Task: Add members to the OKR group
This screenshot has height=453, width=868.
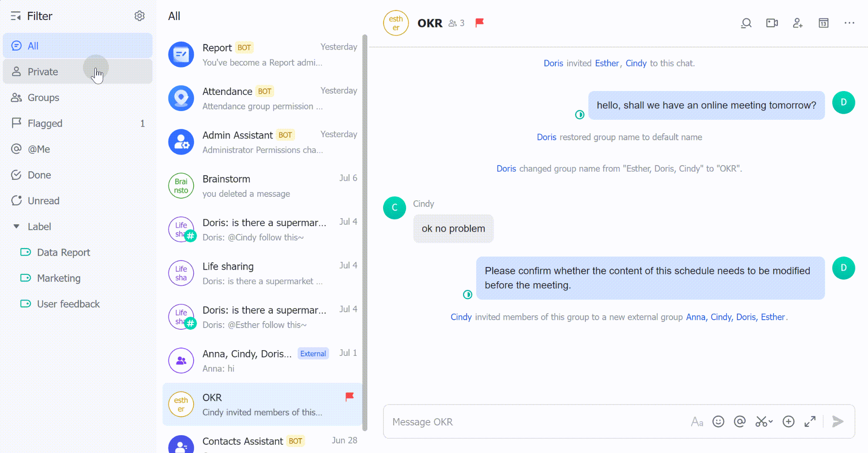Action: coord(798,23)
